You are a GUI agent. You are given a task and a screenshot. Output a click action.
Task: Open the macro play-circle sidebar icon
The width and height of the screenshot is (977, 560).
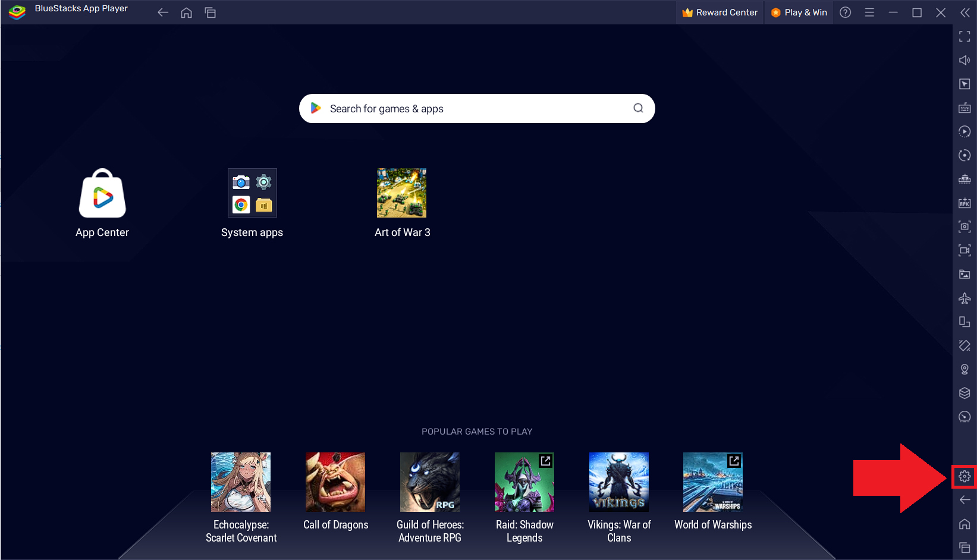[965, 131]
